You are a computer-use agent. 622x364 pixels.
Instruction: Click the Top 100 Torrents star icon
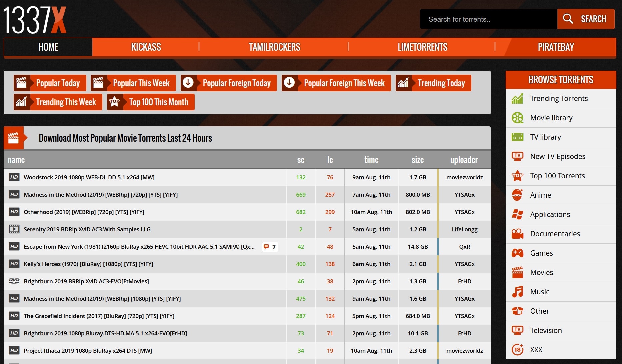[517, 176]
